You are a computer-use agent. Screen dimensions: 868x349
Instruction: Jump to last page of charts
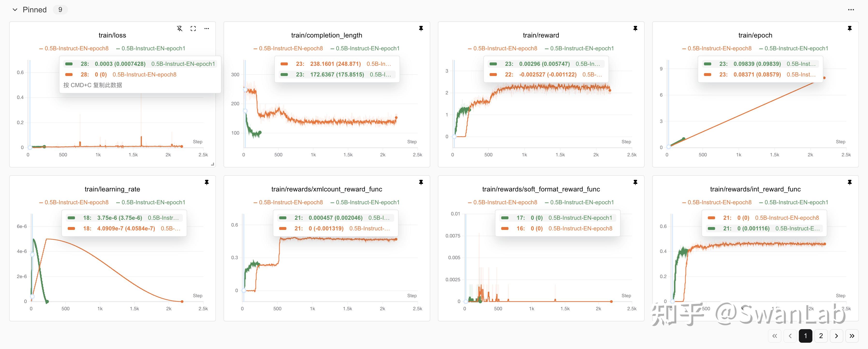pos(852,336)
